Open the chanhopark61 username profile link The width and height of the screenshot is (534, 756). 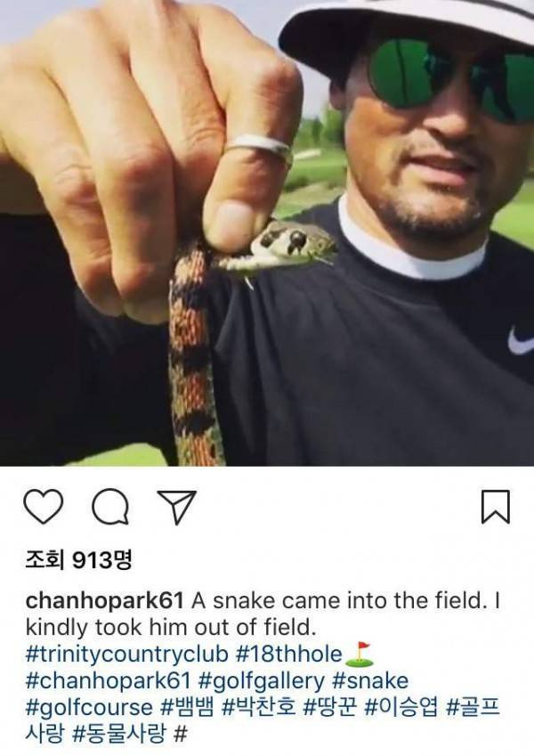[105, 601]
